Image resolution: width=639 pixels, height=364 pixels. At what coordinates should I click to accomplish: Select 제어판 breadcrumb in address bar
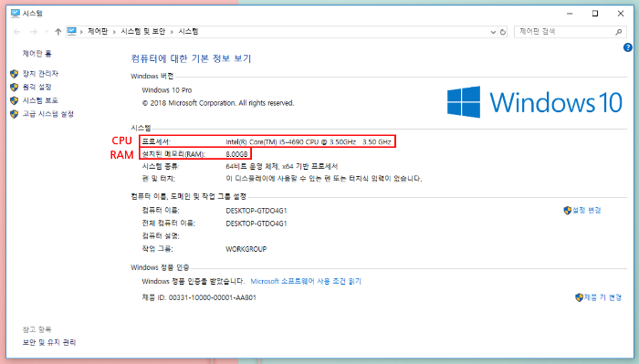98,31
